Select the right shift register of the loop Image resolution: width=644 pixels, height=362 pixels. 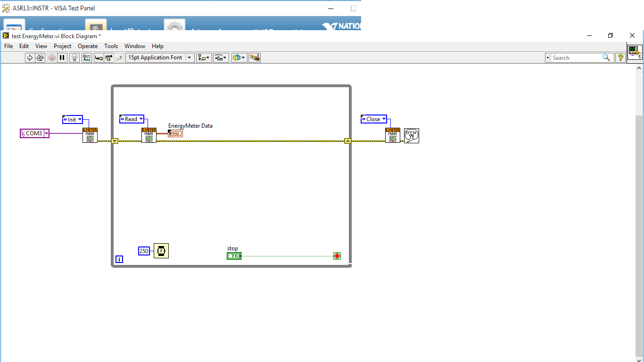[x=348, y=141]
